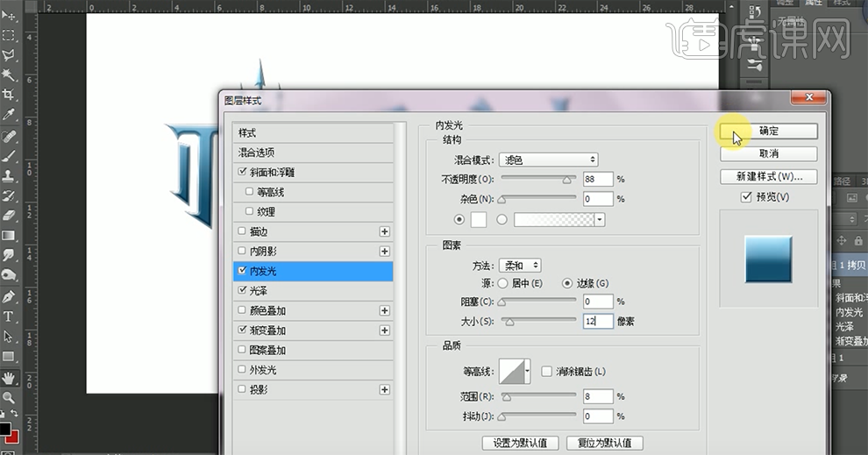
Task: Add another 渐变叠加 effect with plus button
Action: (x=385, y=331)
